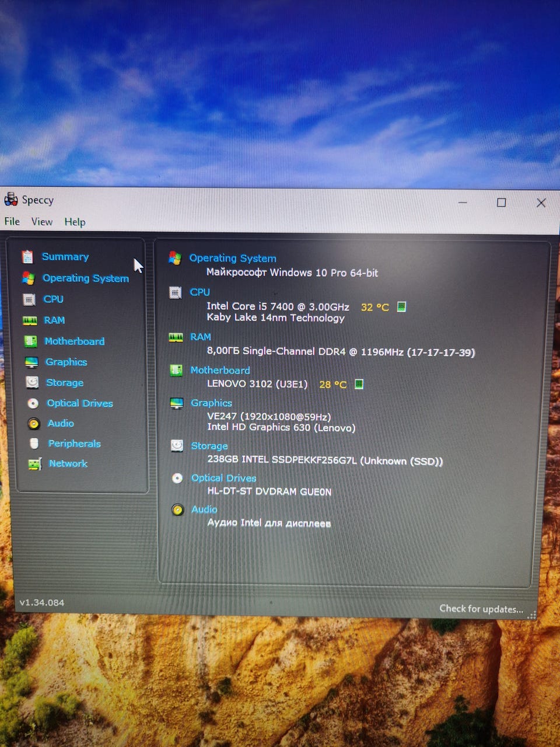Screen dimensions: 560x747
Task: Click the Operating System Windows flag sidebar icon
Action: 28,278
